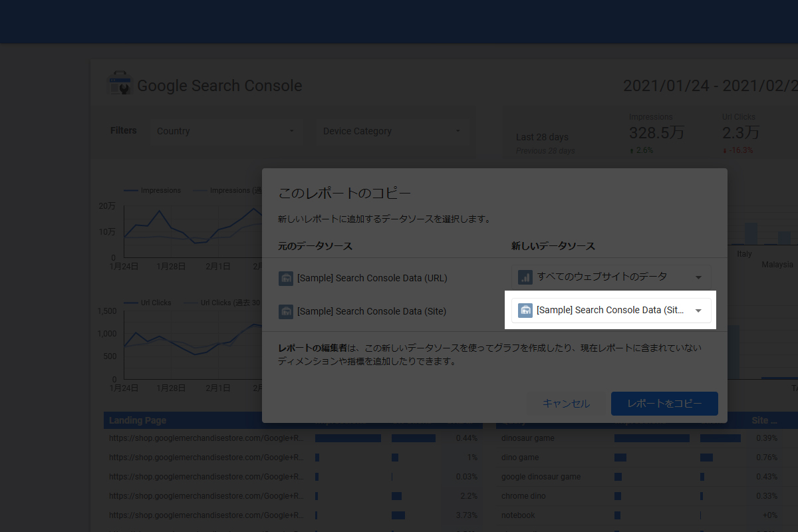
Task: Select the [Sample] Search Console Data (Site) label
Action: tap(371, 311)
